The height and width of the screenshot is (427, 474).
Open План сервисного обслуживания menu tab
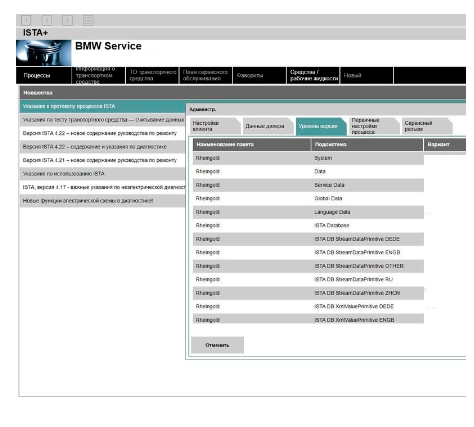pos(206,75)
